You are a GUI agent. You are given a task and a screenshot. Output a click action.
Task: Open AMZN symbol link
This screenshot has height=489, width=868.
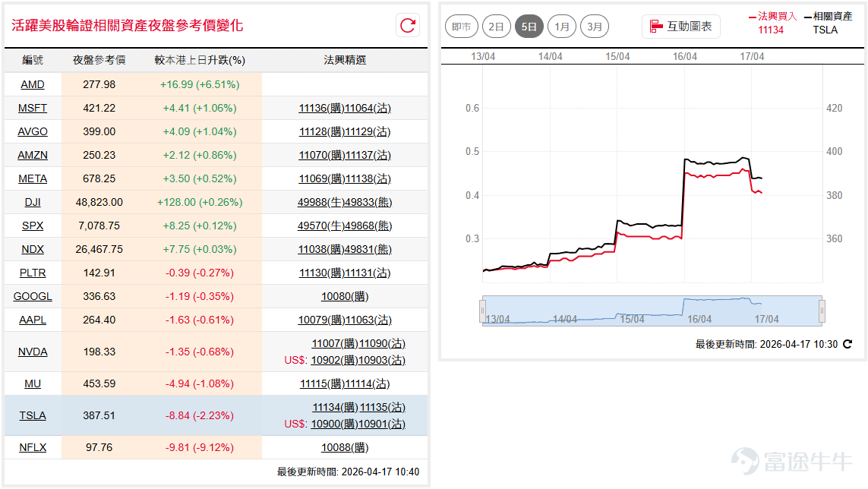[x=33, y=155]
